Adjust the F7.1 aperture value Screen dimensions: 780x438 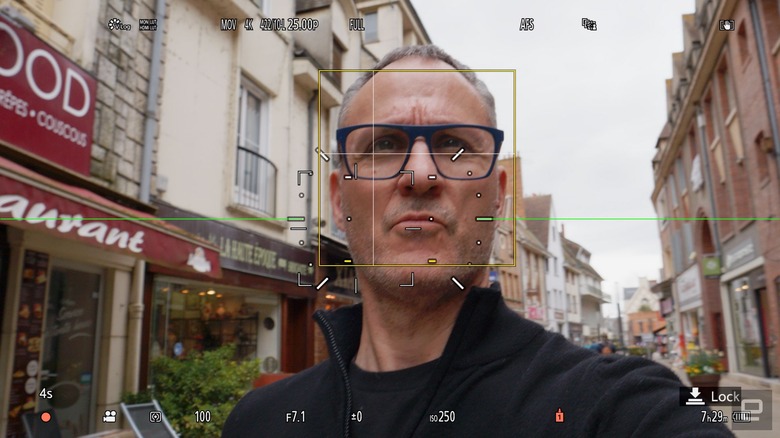coord(295,416)
